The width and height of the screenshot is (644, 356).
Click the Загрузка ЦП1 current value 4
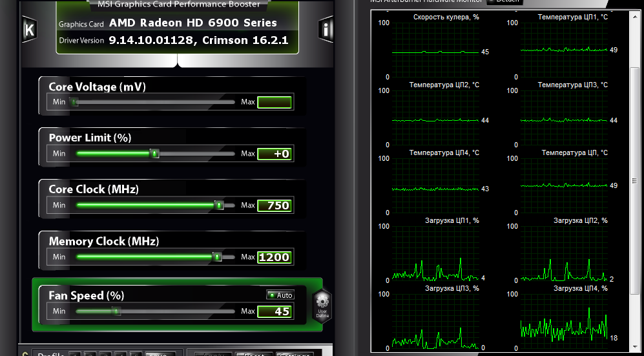483,278
